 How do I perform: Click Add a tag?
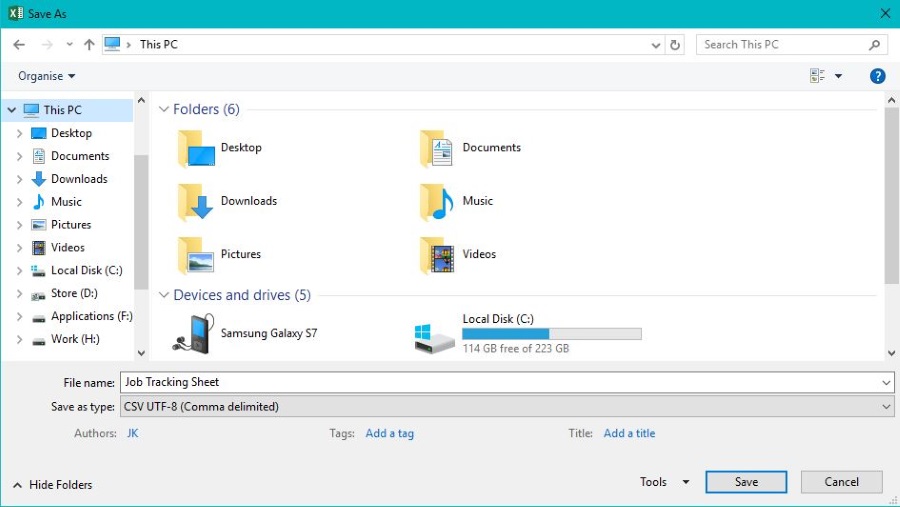click(390, 433)
